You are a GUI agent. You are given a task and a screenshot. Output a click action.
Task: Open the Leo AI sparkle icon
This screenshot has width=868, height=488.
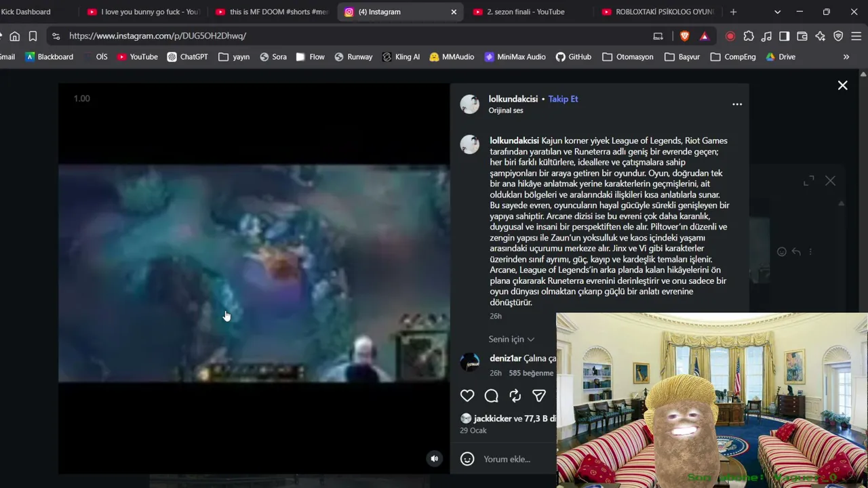pyautogui.click(x=821, y=36)
